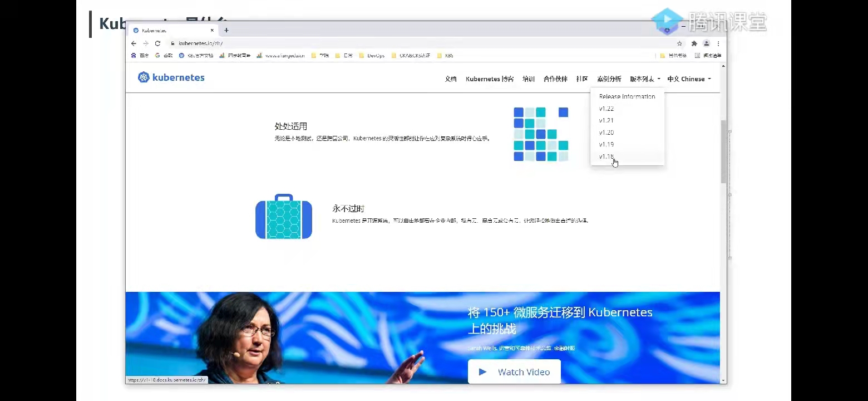This screenshot has height=401, width=868.
Task: Click the blue suitcase illustration
Action: (284, 217)
